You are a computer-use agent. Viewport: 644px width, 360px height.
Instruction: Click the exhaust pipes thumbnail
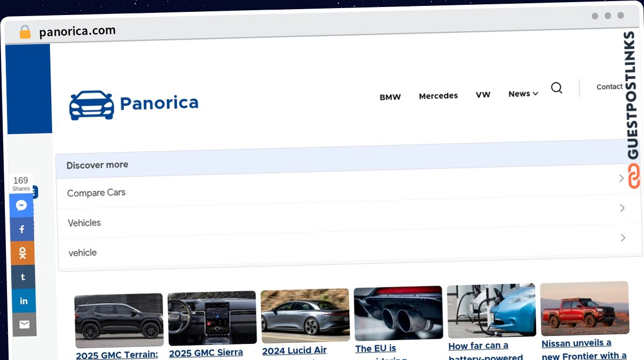click(x=398, y=313)
